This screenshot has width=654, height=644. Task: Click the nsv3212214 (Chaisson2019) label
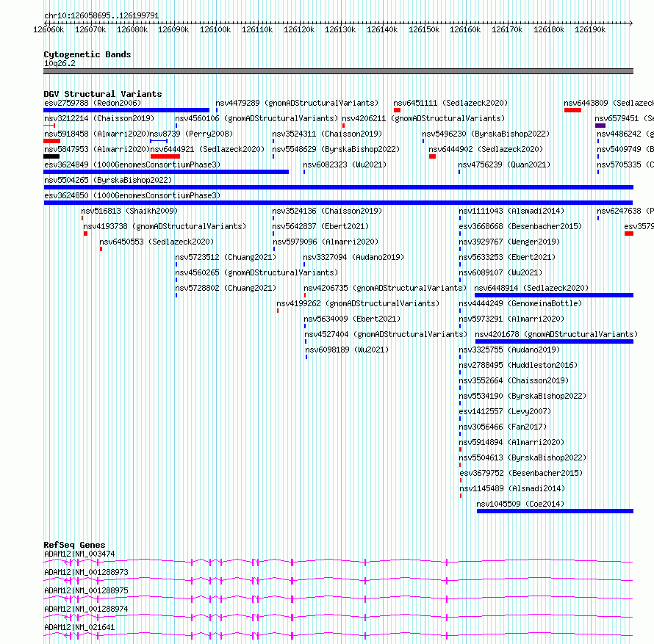[99, 118]
